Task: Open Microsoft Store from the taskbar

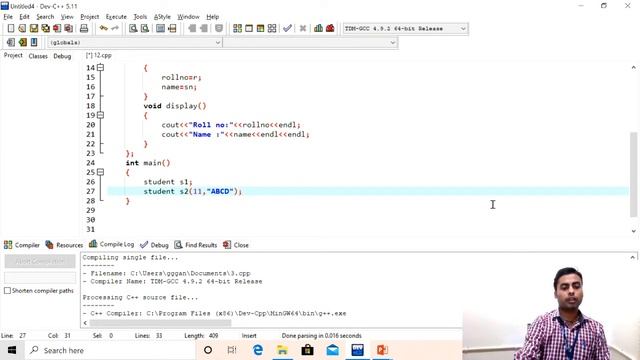Action: (x=307, y=350)
